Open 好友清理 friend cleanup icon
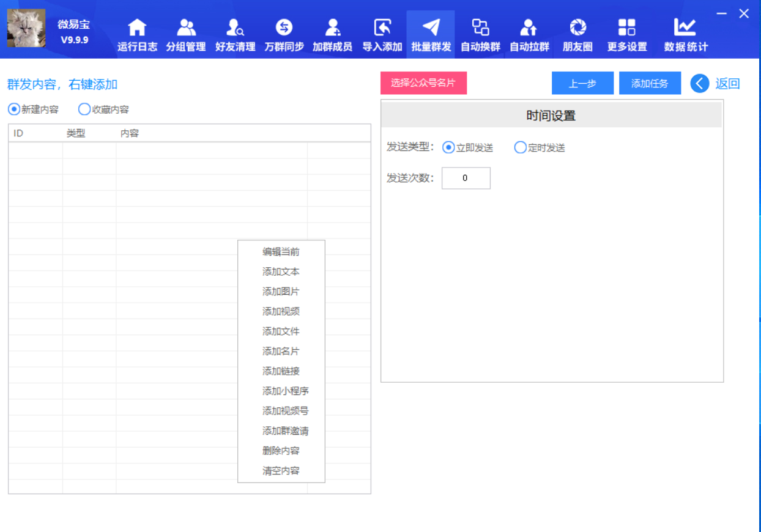 tap(235, 28)
